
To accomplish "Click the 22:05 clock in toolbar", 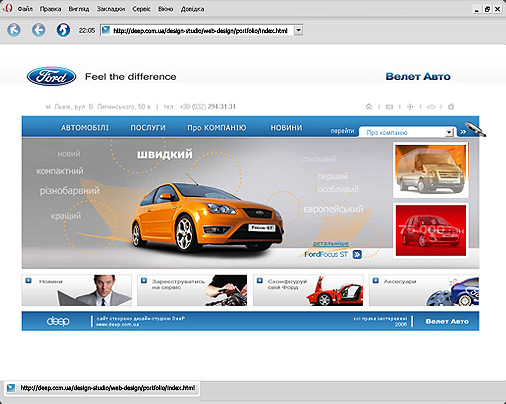I will 87,30.
